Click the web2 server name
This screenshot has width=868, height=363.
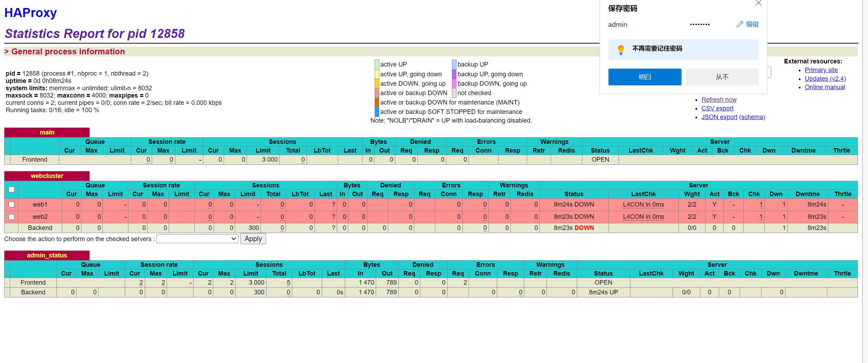[x=40, y=217]
